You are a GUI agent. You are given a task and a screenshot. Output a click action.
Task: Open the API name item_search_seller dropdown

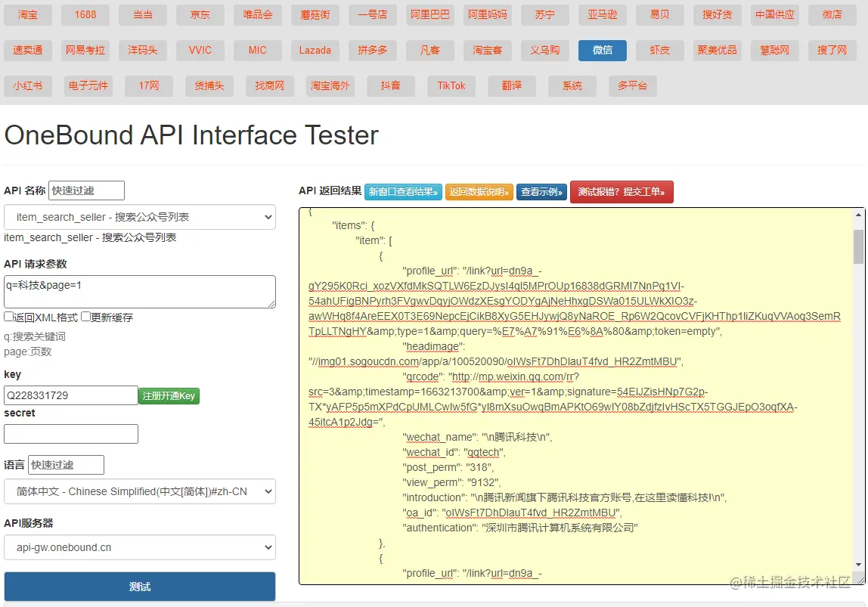point(140,217)
